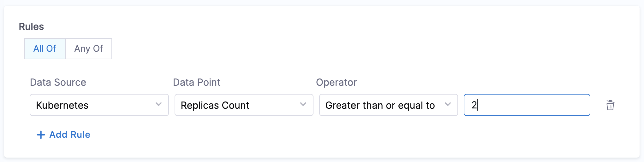Switch rule matching to Any Of
Screen dimensions: 644x162
click(89, 49)
